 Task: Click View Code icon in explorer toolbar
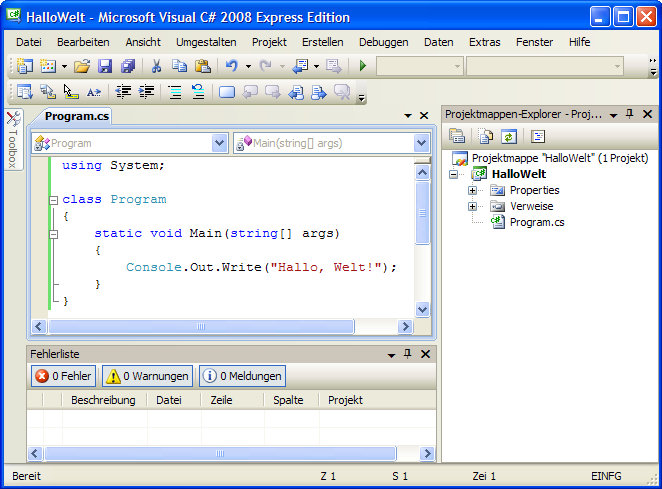(538, 136)
